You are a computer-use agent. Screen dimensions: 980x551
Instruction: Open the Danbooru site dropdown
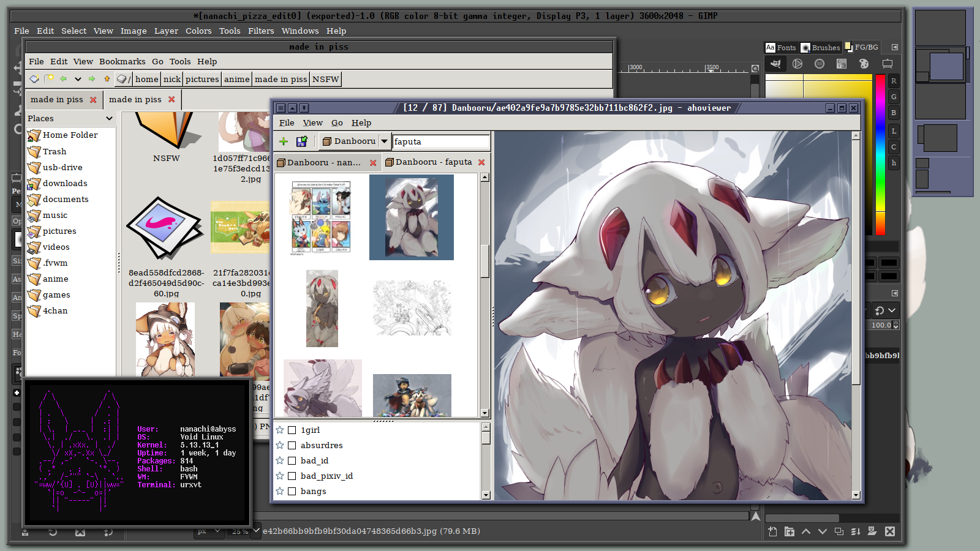384,141
